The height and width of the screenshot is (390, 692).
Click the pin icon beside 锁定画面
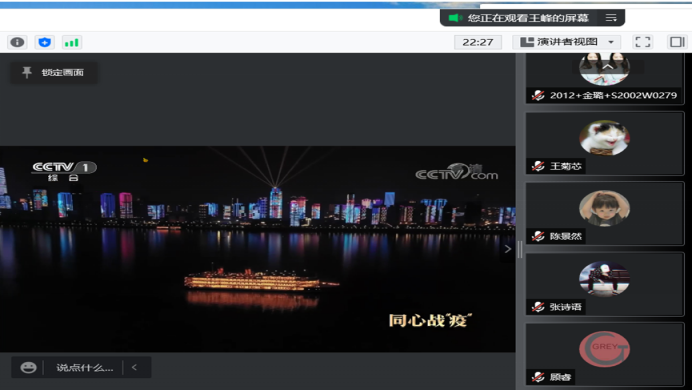click(x=27, y=72)
